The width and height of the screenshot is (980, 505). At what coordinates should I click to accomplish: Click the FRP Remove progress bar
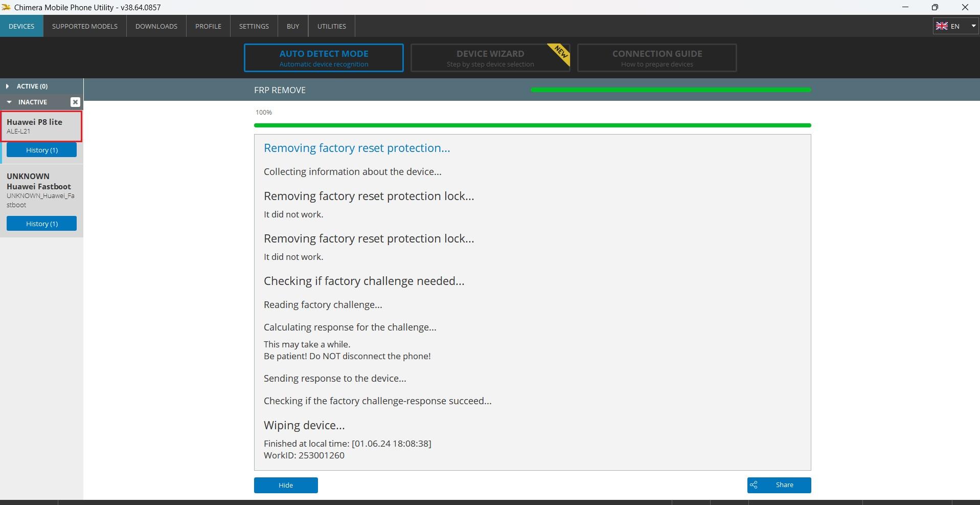(671, 90)
